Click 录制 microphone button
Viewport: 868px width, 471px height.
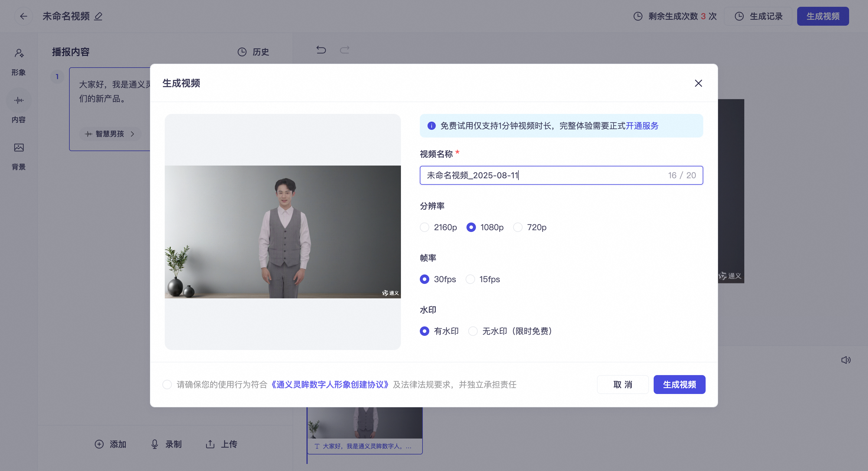166,444
